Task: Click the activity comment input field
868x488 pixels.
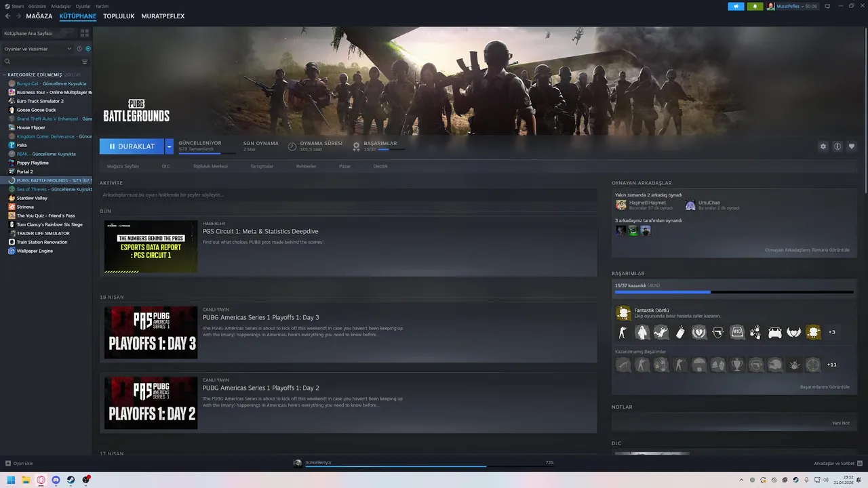Action: [x=348, y=195]
